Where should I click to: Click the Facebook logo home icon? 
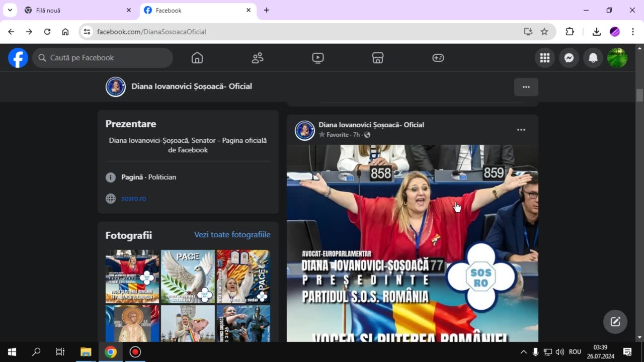click(18, 58)
